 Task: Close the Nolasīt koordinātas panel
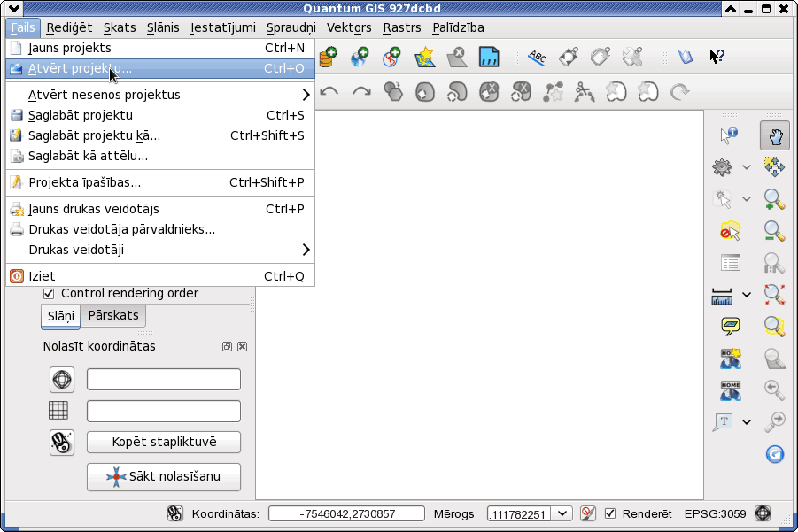(243, 346)
